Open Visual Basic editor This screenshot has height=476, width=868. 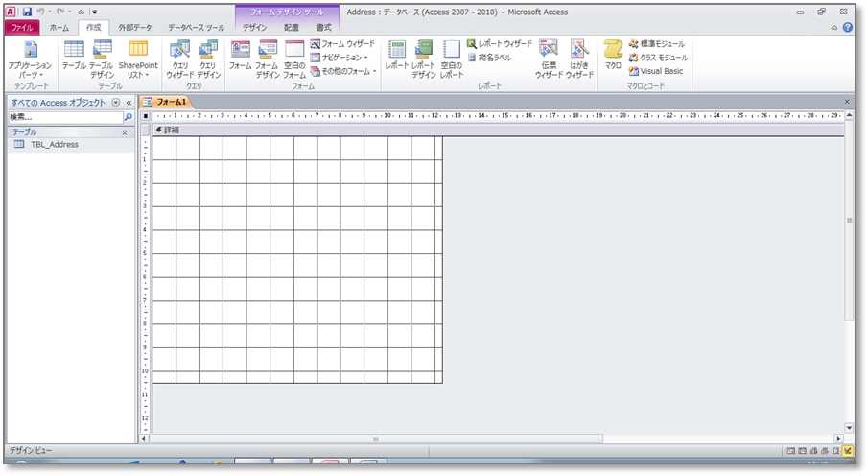click(656, 71)
